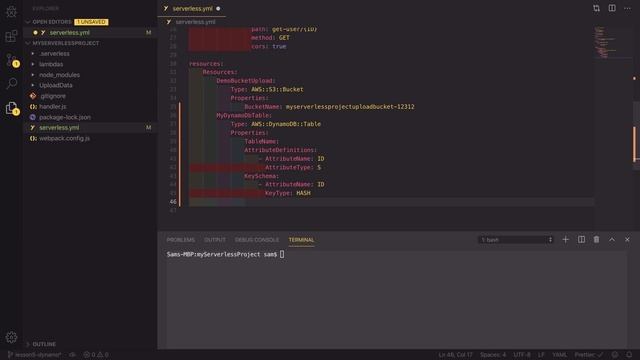Switch to the Output panel tab
640x360 pixels.
(x=215, y=240)
